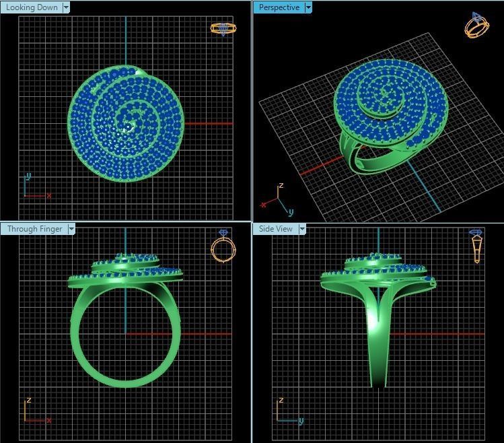The image size is (504, 443).
Task: Select the spiral ring top in Looking Down view
Action: click(126, 124)
